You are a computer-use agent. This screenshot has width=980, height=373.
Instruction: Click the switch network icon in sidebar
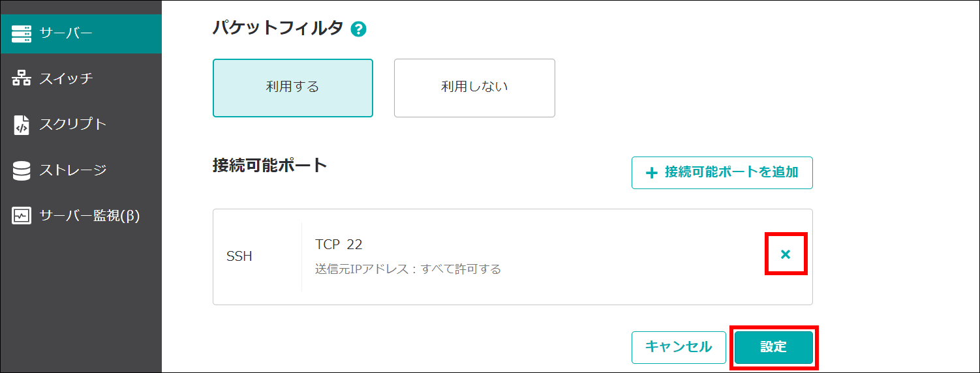click(x=22, y=79)
